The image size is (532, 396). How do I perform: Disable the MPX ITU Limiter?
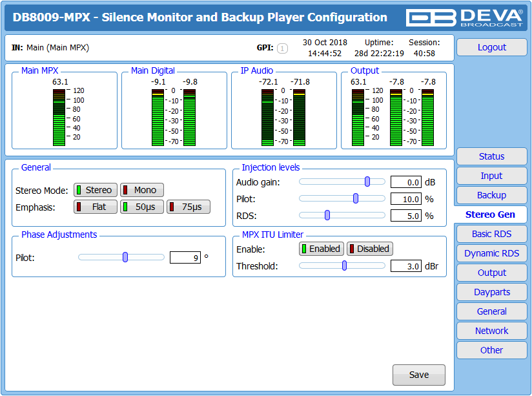370,249
